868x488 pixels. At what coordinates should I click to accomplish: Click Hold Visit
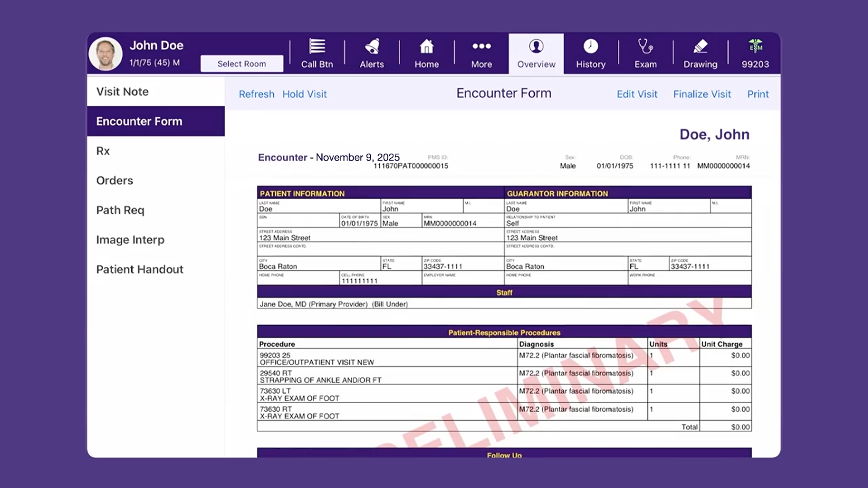(304, 94)
